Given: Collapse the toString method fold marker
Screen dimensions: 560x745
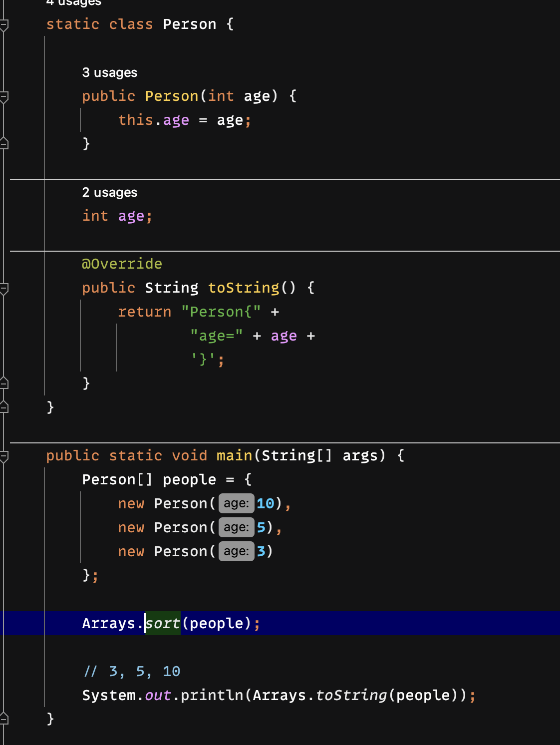Looking at the screenshot, I should [4, 288].
